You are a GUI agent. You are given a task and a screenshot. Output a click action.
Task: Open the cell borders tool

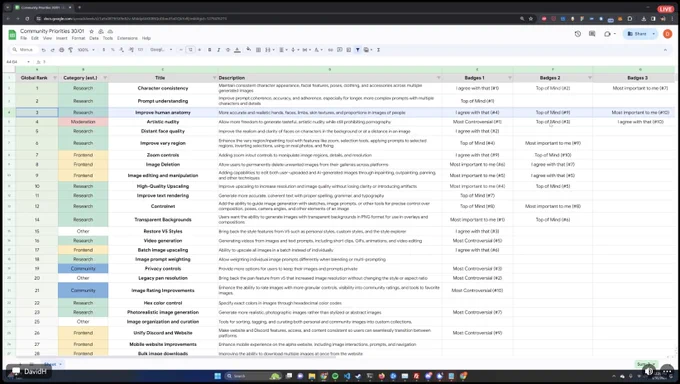point(258,50)
